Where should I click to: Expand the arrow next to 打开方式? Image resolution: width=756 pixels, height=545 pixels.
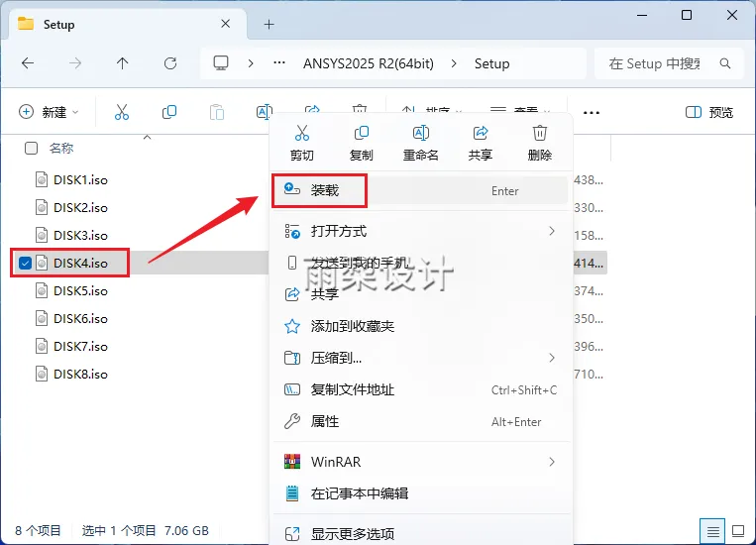(552, 231)
